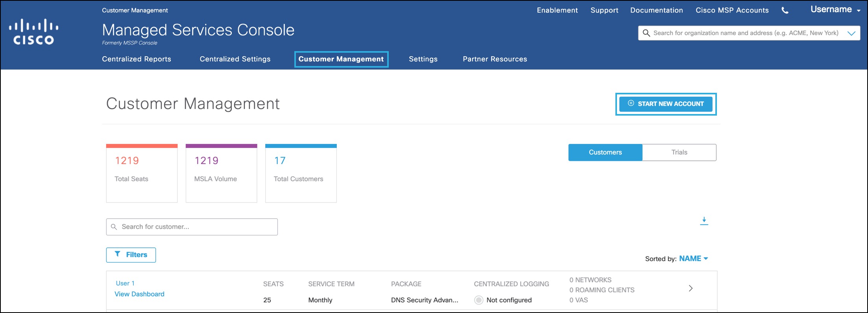
Task: Click the CENTRALIZED LOGGING column label
Action: (512, 284)
